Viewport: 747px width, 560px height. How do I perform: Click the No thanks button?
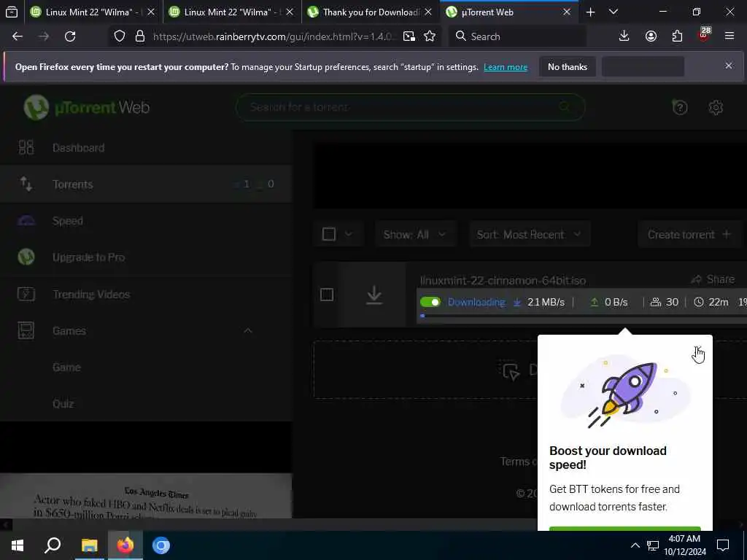(x=568, y=66)
